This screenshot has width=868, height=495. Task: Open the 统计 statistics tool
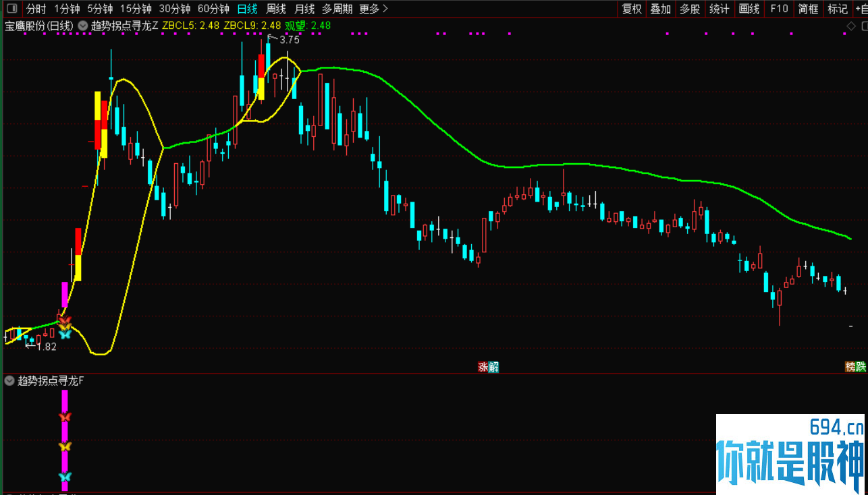(x=720, y=9)
